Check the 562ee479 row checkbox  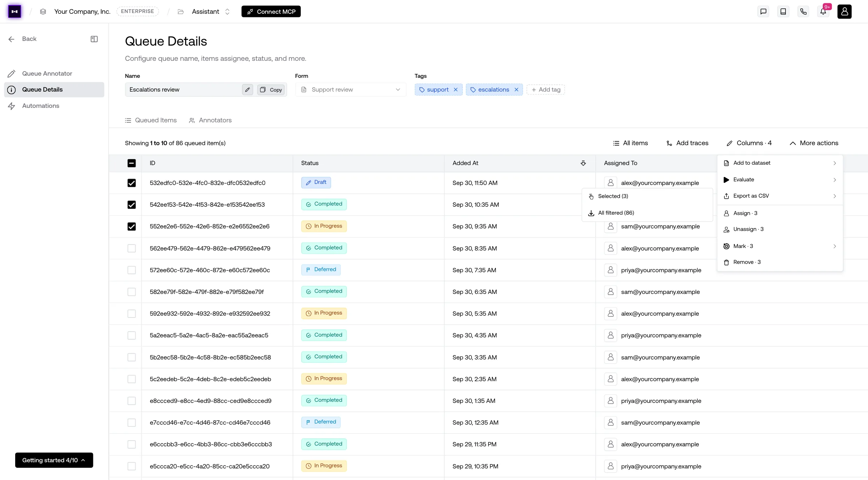tap(132, 248)
